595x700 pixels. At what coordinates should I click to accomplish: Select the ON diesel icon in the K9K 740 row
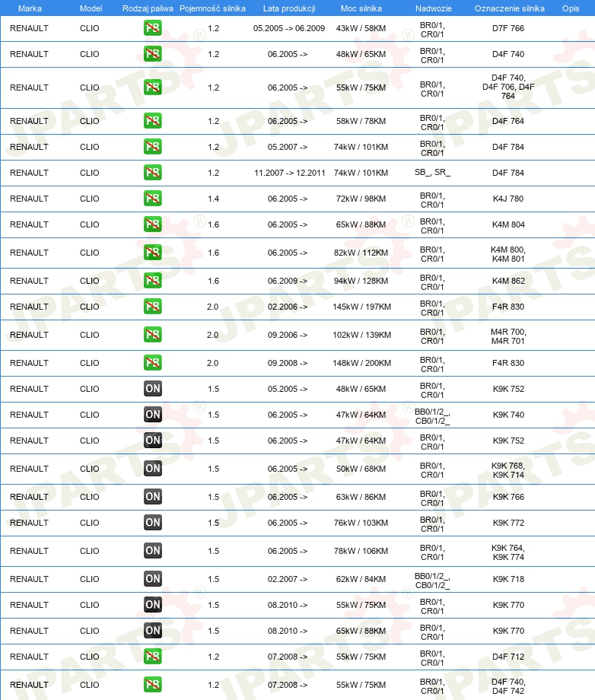tap(153, 415)
